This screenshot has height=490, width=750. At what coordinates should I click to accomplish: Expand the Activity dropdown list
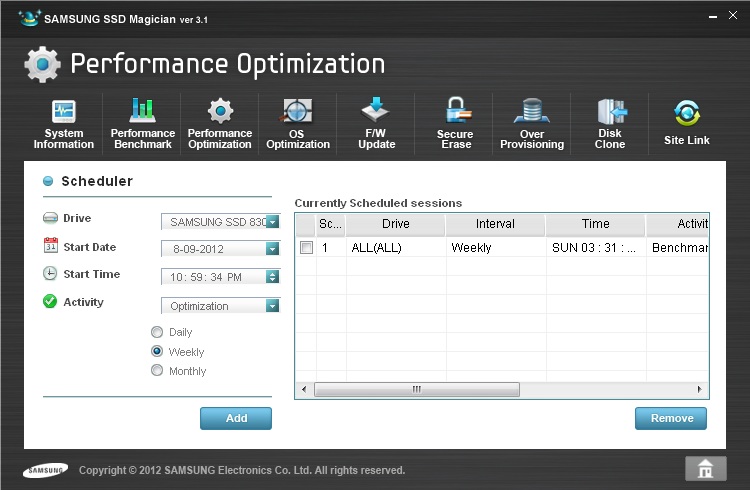click(272, 306)
